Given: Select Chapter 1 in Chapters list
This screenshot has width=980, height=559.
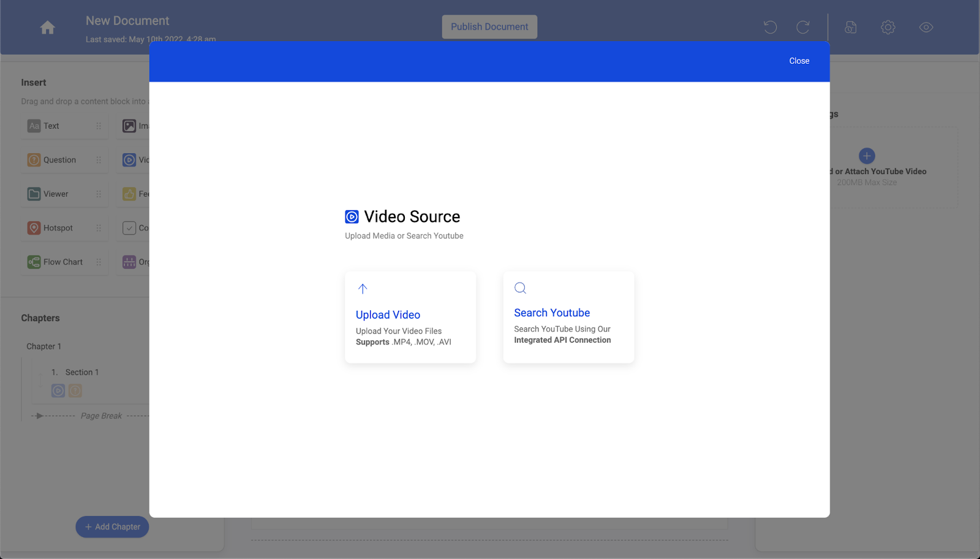Looking at the screenshot, I should click(43, 346).
